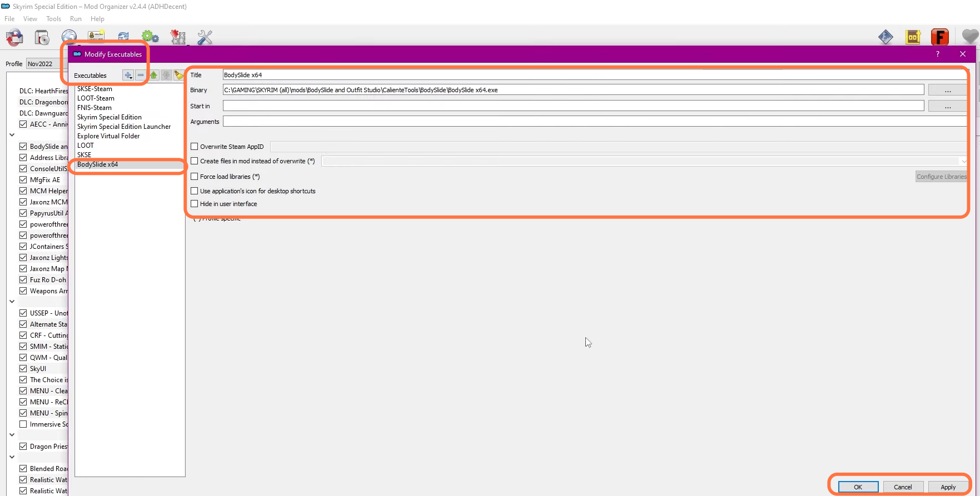Launch the red FNIS shortcut icon
Image resolution: width=980 pixels, height=496 pixels.
click(x=940, y=37)
